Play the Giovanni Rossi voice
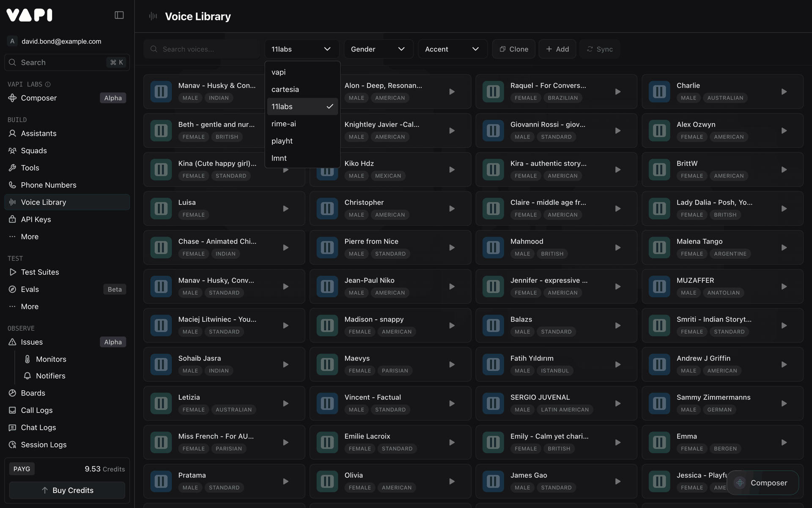 point(618,131)
